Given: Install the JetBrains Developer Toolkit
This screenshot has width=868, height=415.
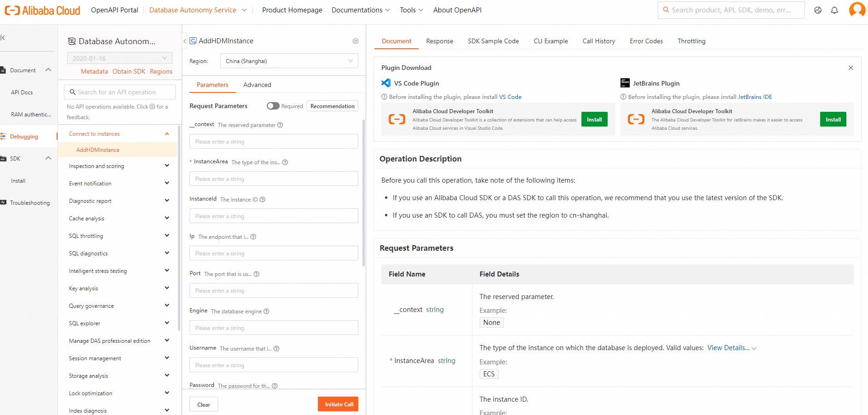Looking at the screenshot, I should pyautogui.click(x=833, y=119).
